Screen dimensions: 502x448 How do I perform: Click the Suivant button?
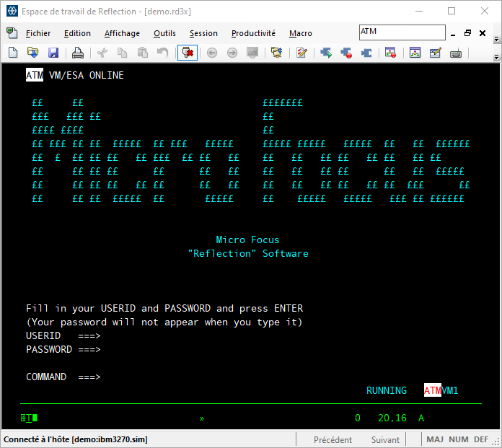pos(385,439)
